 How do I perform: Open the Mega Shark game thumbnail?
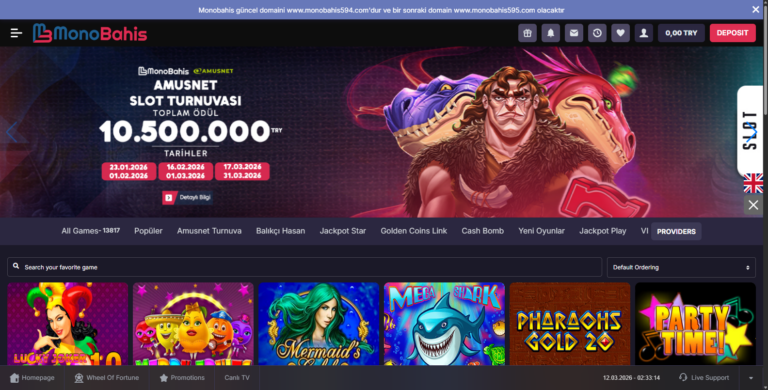coord(444,324)
